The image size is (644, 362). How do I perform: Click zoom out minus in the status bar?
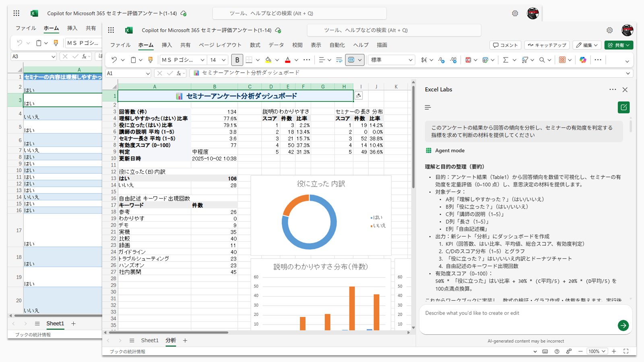click(580, 351)
